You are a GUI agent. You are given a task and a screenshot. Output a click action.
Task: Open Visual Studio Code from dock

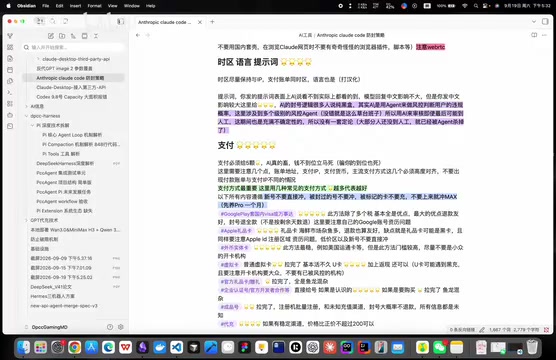pyautogui.click(x=177, y=347)
